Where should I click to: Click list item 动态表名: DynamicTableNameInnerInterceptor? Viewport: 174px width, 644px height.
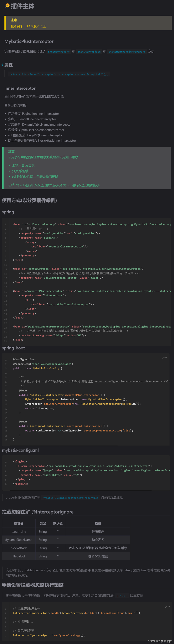point(40,124)
